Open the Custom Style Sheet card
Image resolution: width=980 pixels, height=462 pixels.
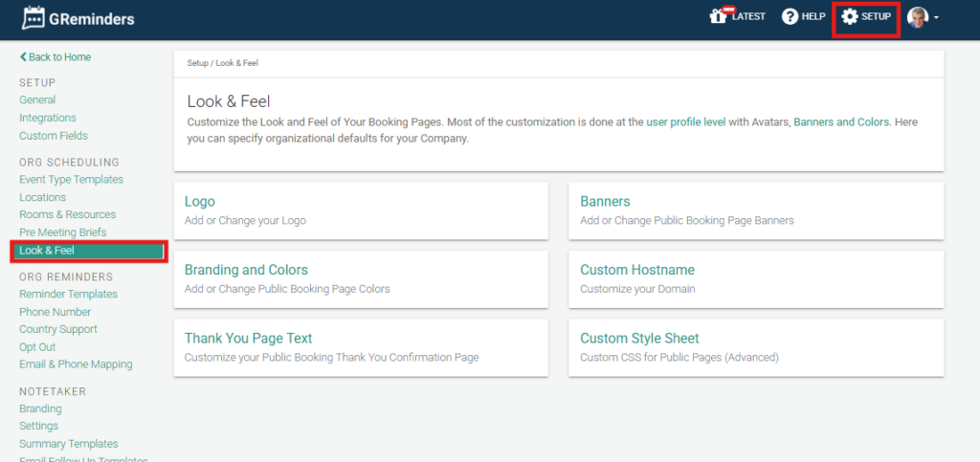click(756, 347)
